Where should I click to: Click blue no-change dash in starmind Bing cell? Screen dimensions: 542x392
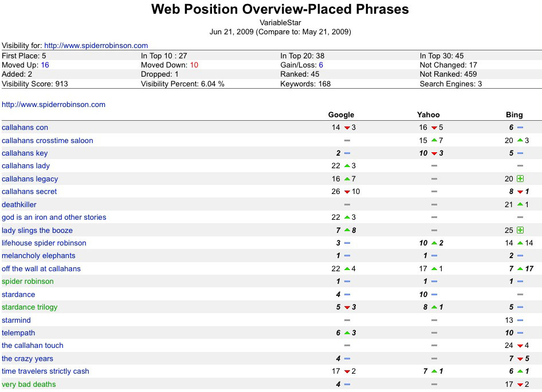[520, 320]
